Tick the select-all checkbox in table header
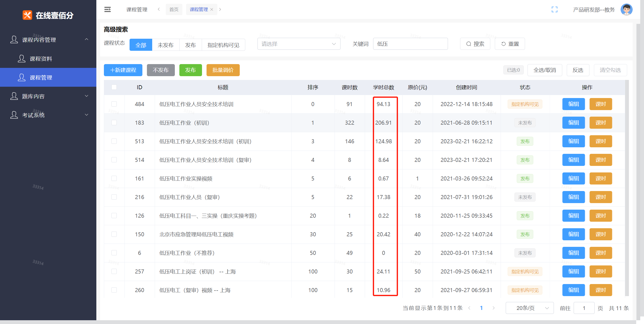The height and width of the screenshot is (324, 644). point(114,87)
